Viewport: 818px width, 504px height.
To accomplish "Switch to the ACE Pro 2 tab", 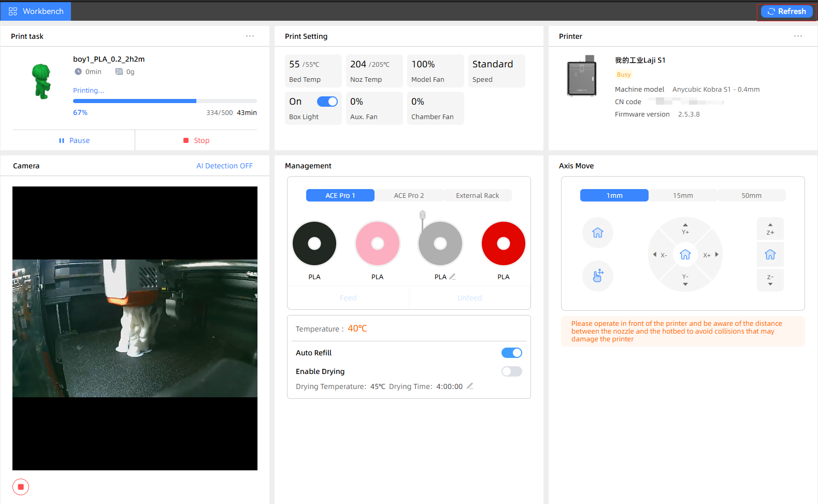I will (x=409, y=195).
